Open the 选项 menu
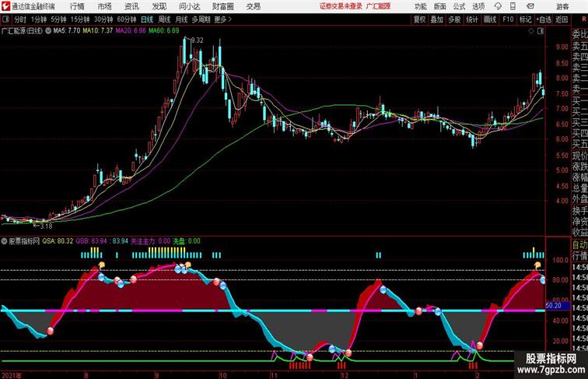This screenshot has width=588, height=379. tap(478, 6)
